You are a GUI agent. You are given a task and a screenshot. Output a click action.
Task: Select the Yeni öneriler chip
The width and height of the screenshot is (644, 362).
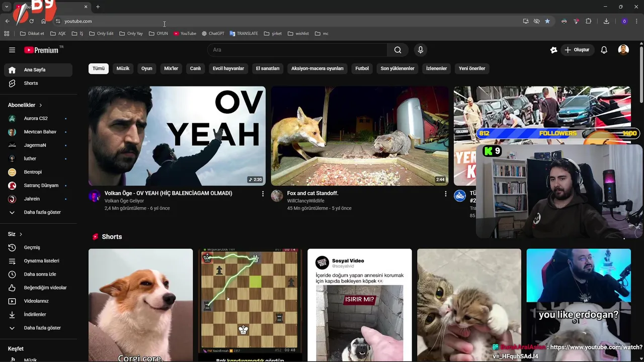tap(472, 68)
